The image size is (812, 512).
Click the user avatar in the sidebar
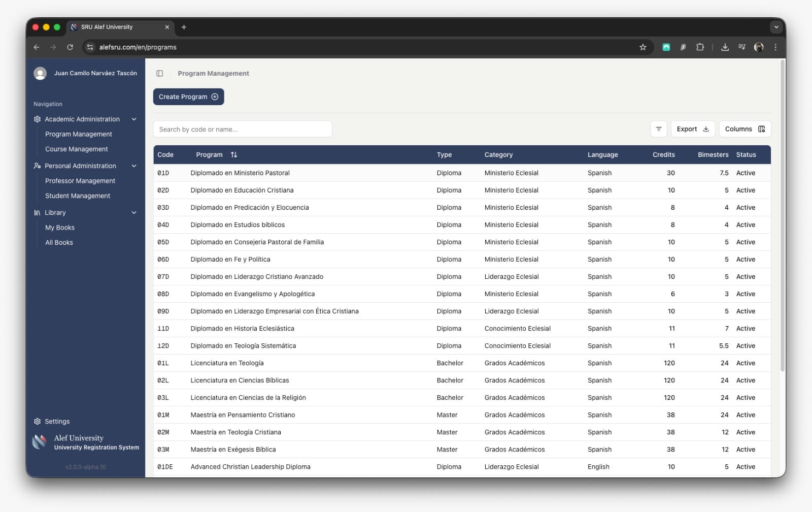(x=40, y=74)
